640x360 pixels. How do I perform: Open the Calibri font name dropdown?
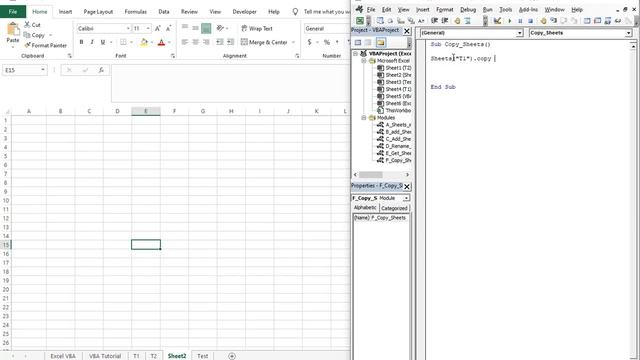click(x=128, y=28)
